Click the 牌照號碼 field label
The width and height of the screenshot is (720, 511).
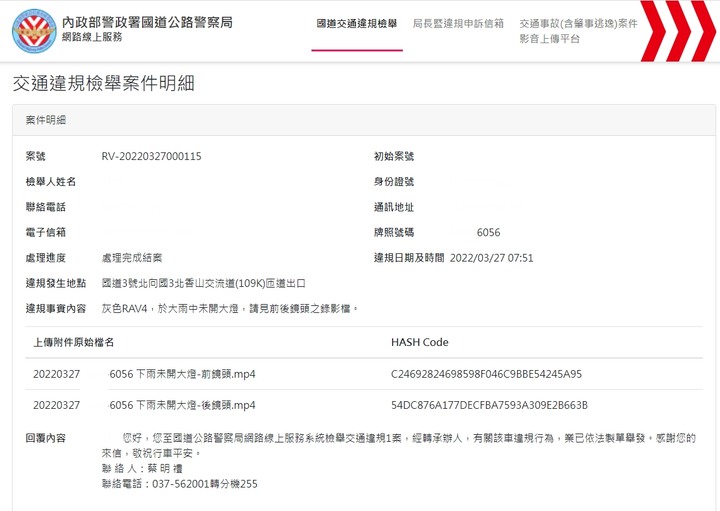(394, 232)
